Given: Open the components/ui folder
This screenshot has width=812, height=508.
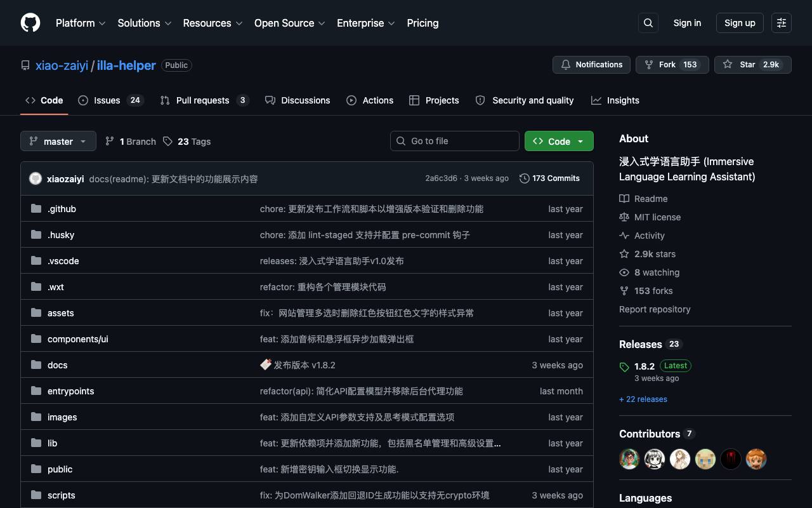Looking at the screenshot, I should point(78,339).
